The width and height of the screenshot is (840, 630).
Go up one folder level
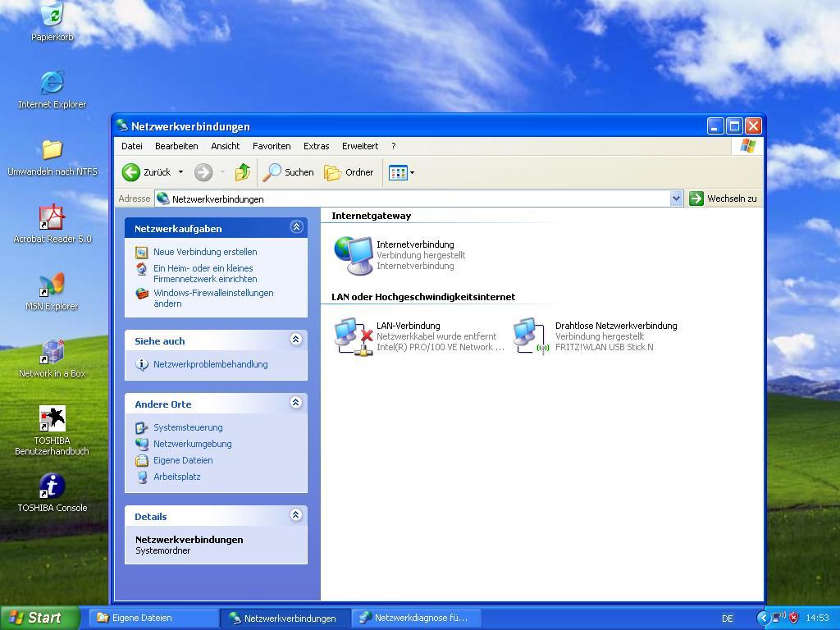pyautogui.click(x=243, y=172)
